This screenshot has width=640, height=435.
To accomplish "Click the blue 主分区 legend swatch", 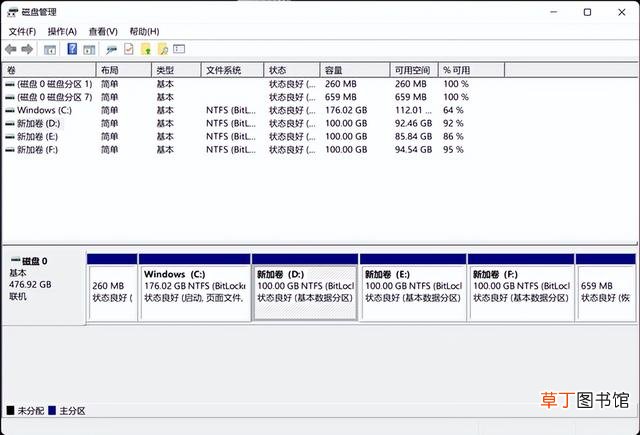I will click(52, 411).
